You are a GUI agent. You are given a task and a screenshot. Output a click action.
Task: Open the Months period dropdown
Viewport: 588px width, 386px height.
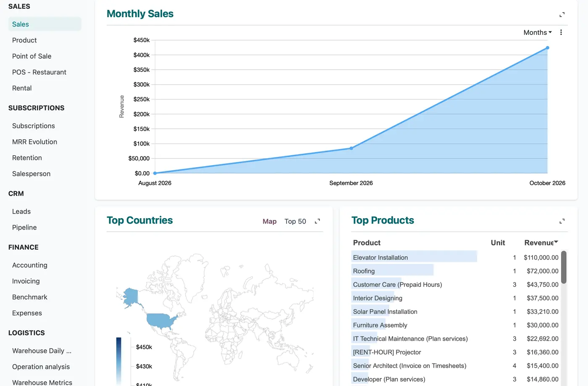[x=538, y=32]
